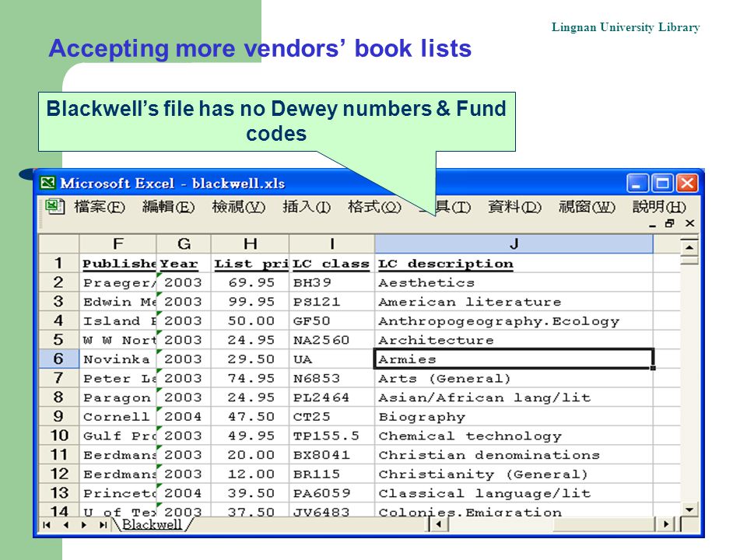Screen dimensions: 747x560
Task: Select the cell containing 'Architecture'
Action: (514, 340)
